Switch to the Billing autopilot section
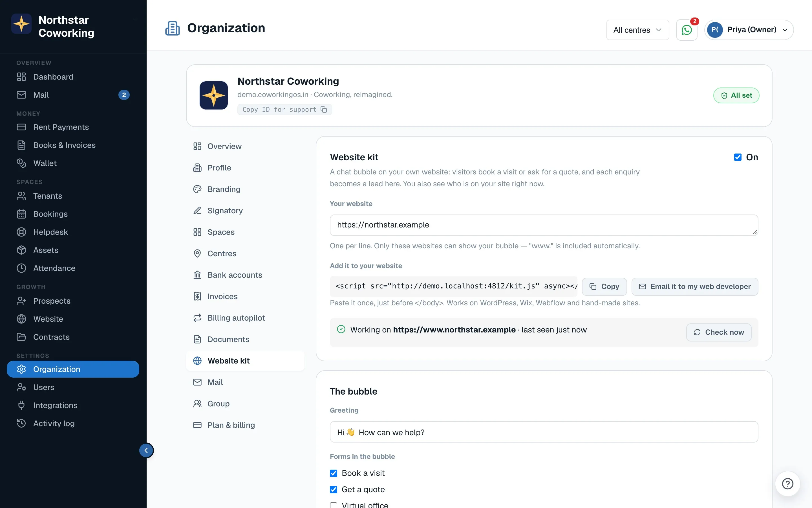 pyautogui.click(x=245, y=318)
